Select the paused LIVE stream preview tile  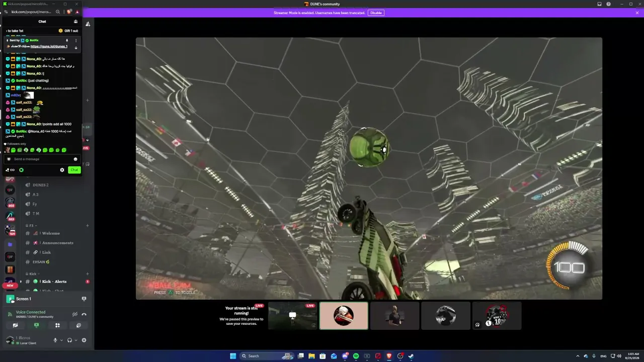(292, 316)
